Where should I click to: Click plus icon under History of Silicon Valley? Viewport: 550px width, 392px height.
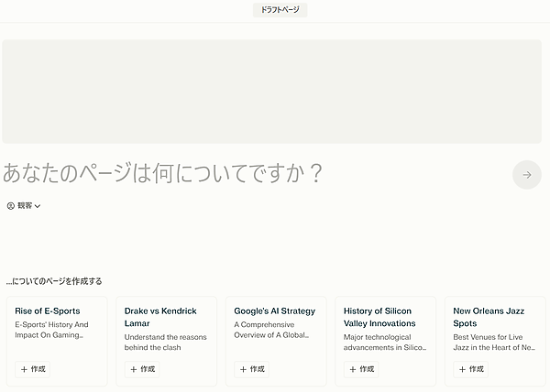click(x=353, y=369)
